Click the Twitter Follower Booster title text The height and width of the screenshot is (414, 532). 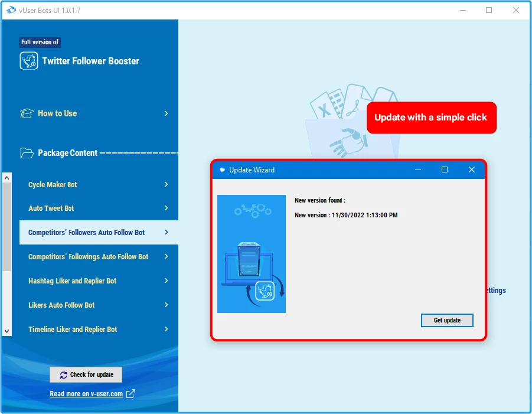point(90,61)
